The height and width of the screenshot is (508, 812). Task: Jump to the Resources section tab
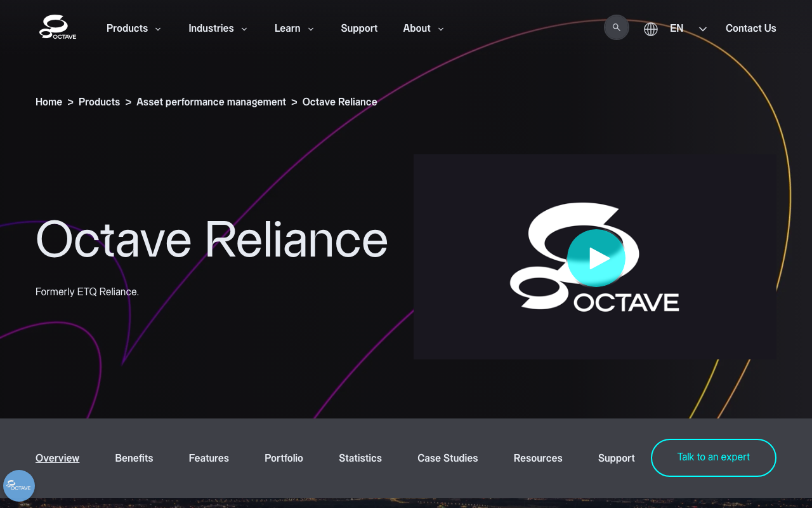click(538, 458)
